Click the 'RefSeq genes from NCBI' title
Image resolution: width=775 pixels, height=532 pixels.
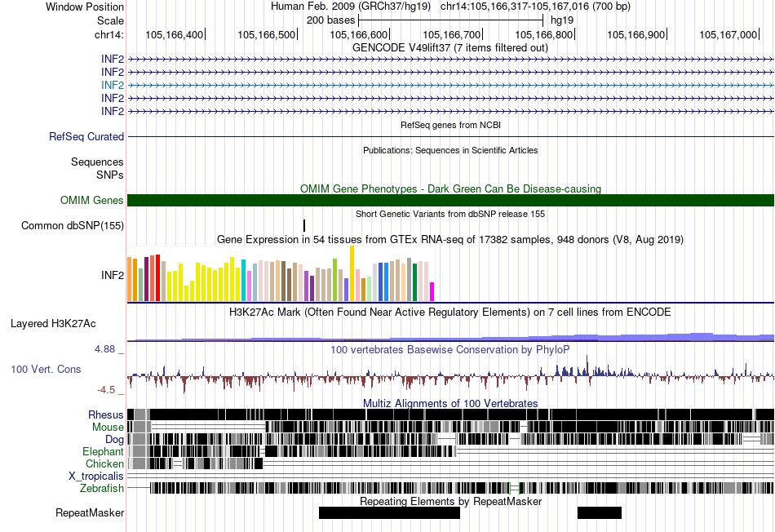coord(450,125)
